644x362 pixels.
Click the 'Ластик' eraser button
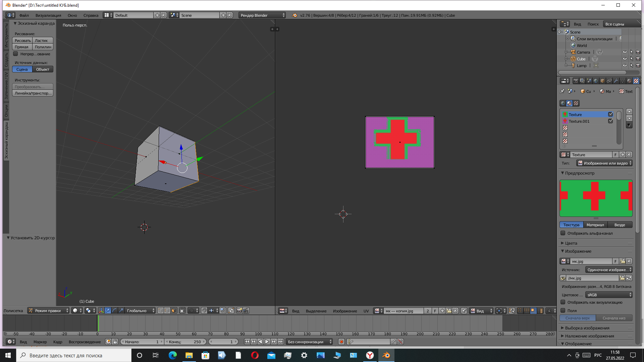(41, 40)
